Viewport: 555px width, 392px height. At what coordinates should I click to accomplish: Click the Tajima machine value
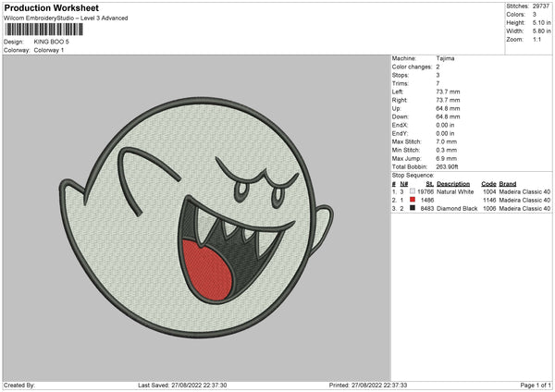444,58
